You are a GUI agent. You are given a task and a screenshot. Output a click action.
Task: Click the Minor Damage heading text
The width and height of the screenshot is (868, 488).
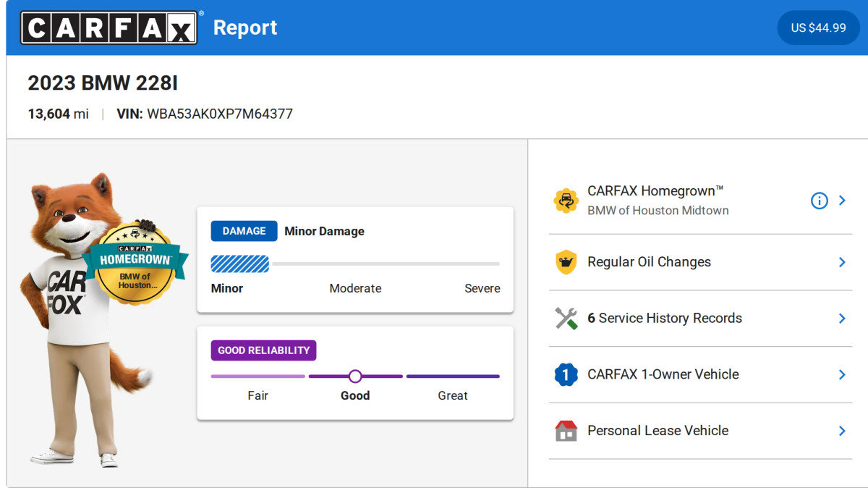point(324,232)
